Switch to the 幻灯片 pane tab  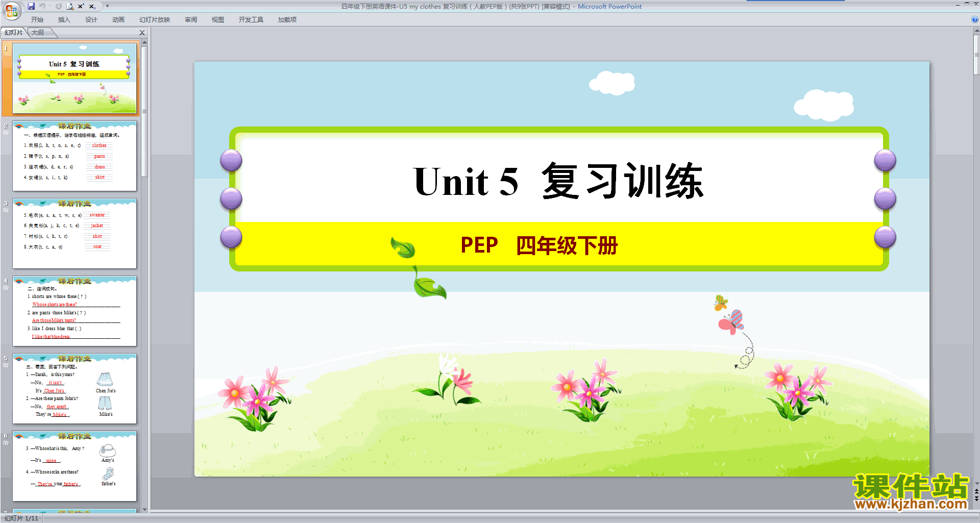14,33
